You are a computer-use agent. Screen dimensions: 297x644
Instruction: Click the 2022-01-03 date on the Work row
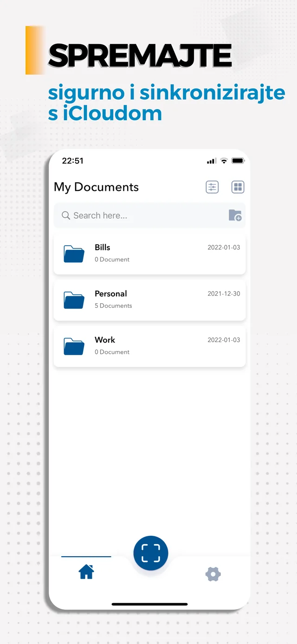(x=224, y=340)
